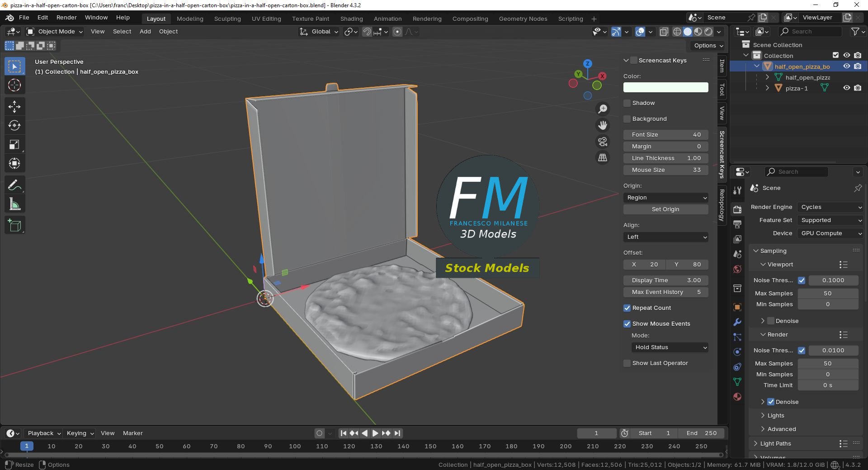The height and width of the screenshot is (470, 868).
Task: Hide pizza-1 in the outliner
Action: click(846, 88)
